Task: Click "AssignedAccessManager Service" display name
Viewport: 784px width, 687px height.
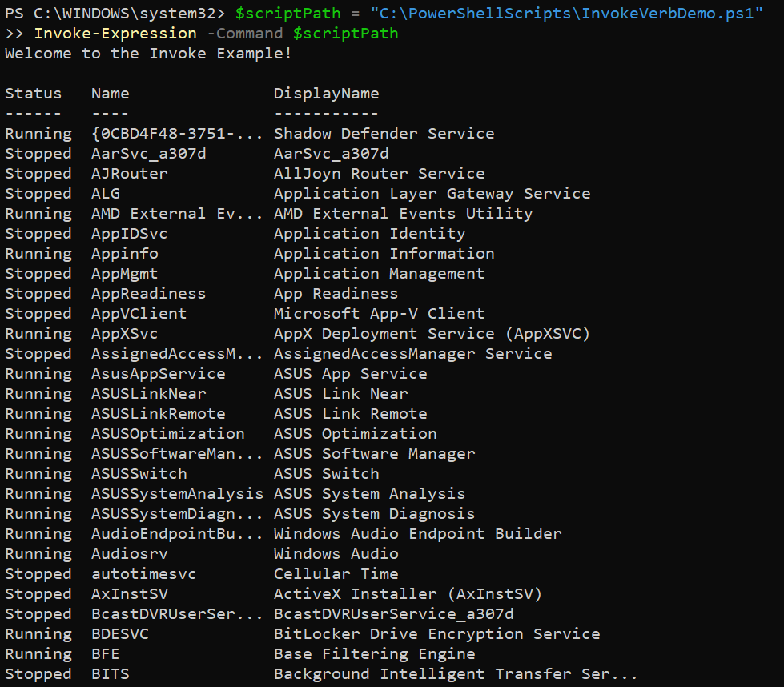Action: pyautogui.click(x=413, y=353)
